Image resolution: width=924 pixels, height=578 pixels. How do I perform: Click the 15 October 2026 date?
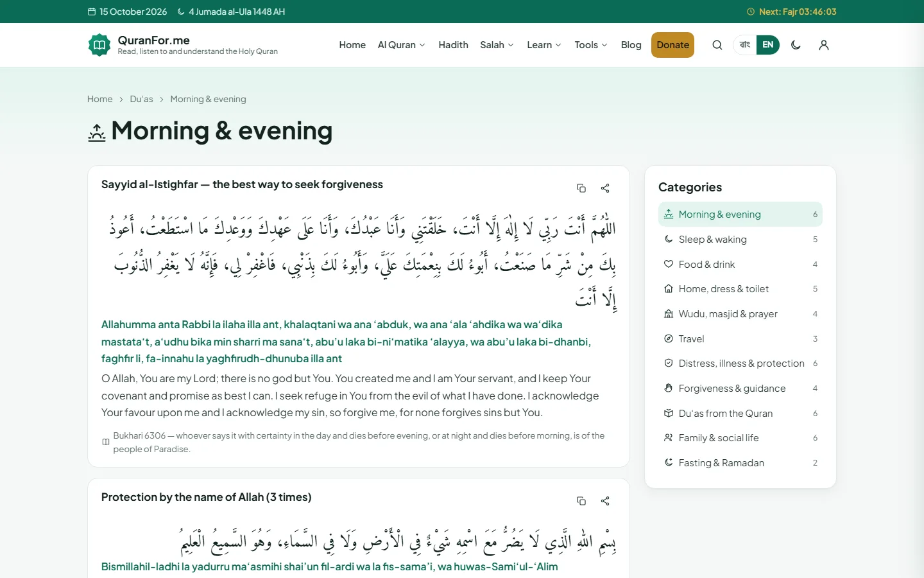(x=127, y=12)
